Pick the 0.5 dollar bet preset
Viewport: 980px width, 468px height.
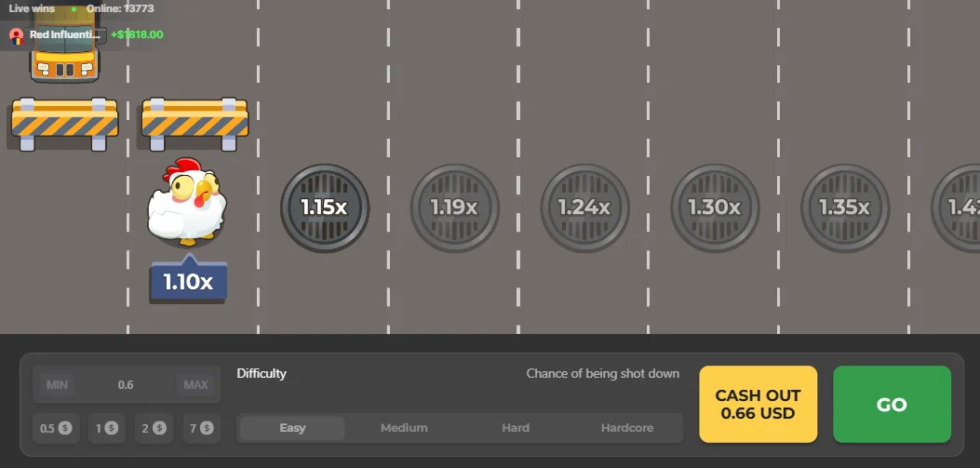[56, 429]
